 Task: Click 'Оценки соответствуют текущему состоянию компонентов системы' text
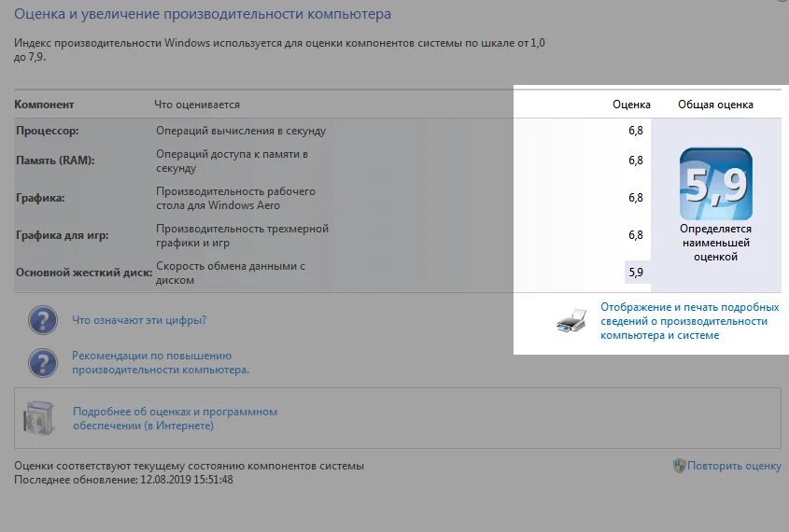click(189, 466)
